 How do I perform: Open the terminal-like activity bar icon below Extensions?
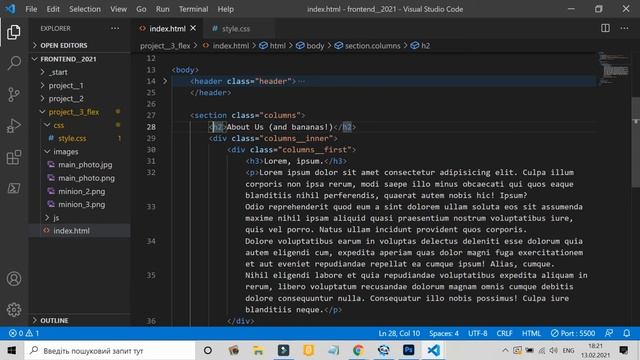coord(13,188)
